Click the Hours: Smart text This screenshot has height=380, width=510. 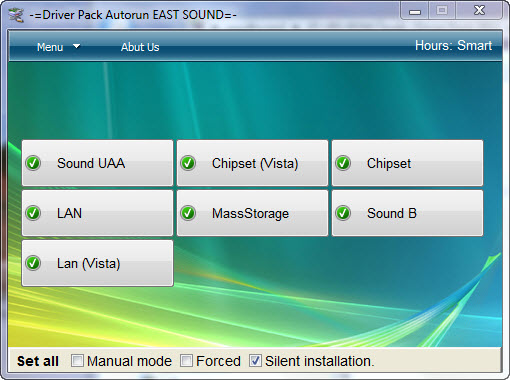pos(453,45)
